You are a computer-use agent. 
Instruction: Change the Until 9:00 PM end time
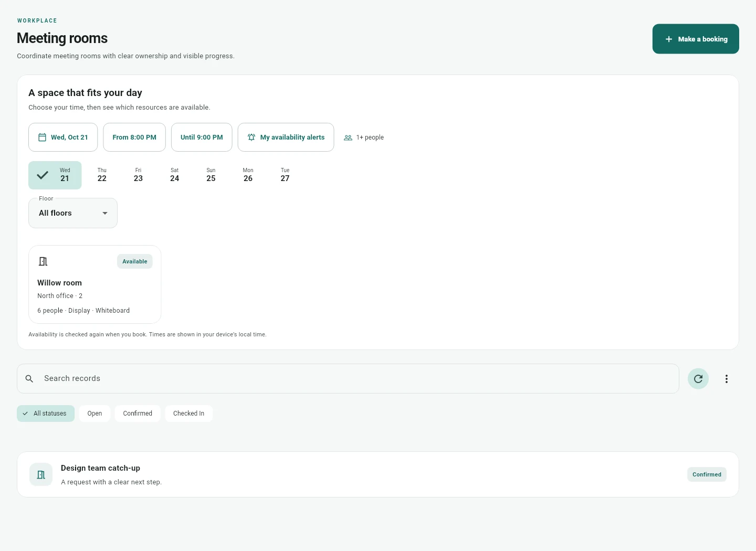202,137
